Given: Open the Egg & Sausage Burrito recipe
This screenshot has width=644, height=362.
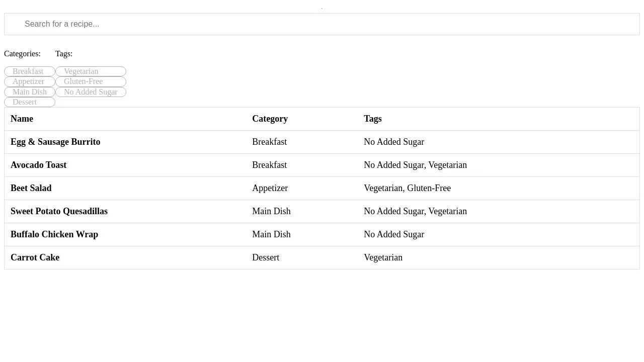Looking at the screenshot, I should pos(55,142).
